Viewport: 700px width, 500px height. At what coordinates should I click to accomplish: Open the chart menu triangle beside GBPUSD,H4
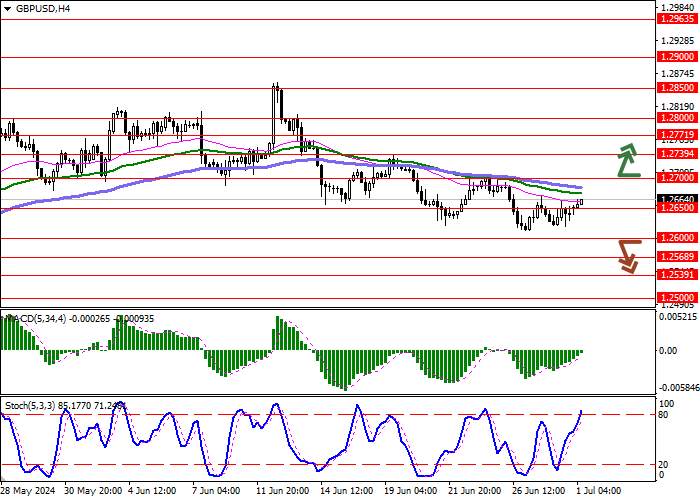pyautogui.click(x=7, y=8)
